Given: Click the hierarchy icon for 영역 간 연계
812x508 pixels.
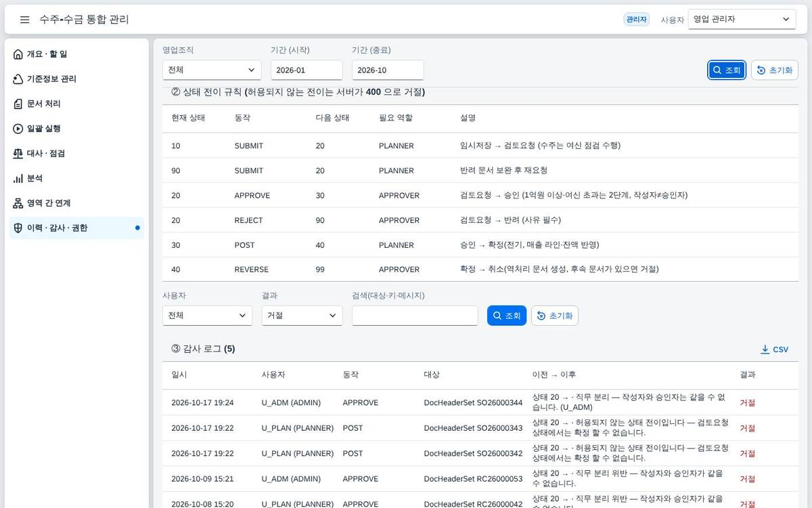Looking at the screenshot, I should 18,203.
